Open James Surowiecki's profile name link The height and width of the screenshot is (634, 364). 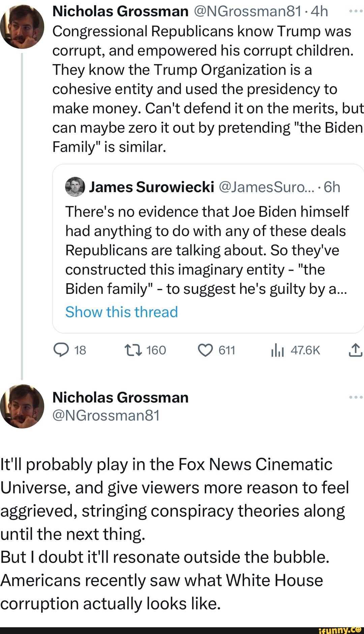pyautogui.click(x=151, y=187)
